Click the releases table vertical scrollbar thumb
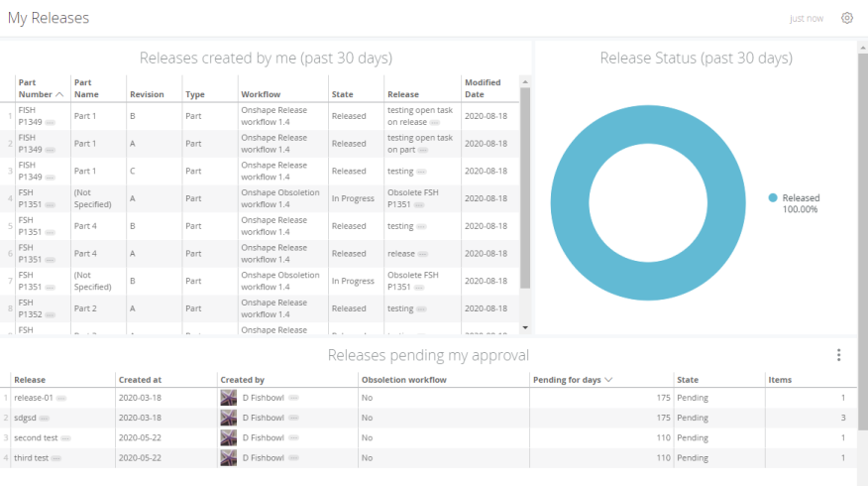Screen dimensions: 868x486 point(525,187)
